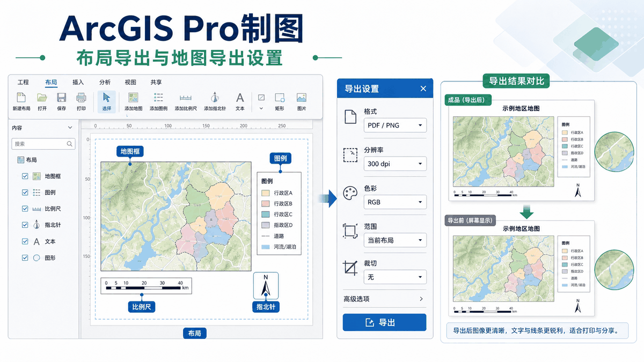Click the 比例尺 icon in contents list
This screenshot has height=362, width=644.
click(37, 209)
